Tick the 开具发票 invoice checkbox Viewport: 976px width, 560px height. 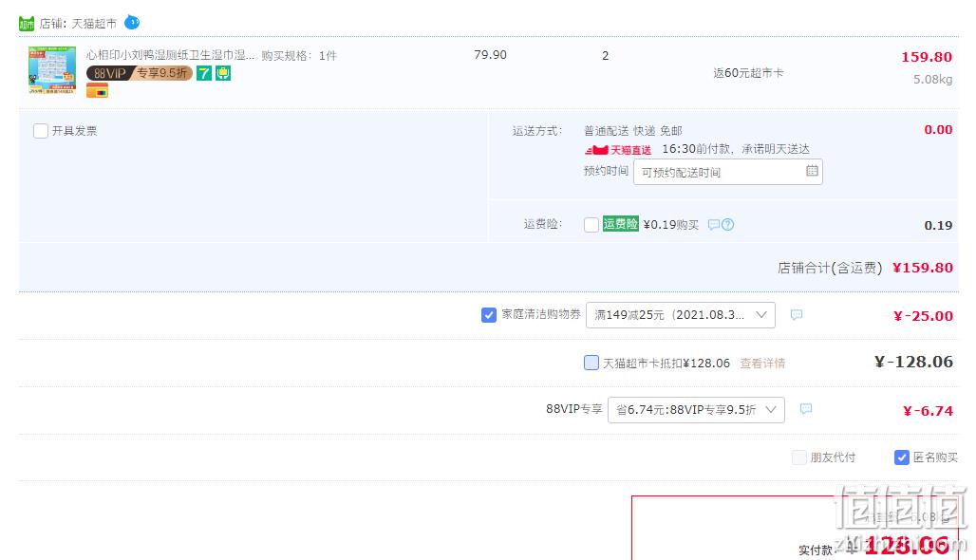coord(41,131)
